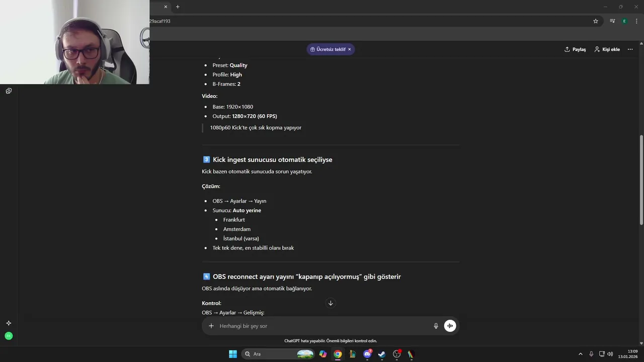Open the clock and date 13:09
Screen dimensions: 644x362
(x=628, y=354)
